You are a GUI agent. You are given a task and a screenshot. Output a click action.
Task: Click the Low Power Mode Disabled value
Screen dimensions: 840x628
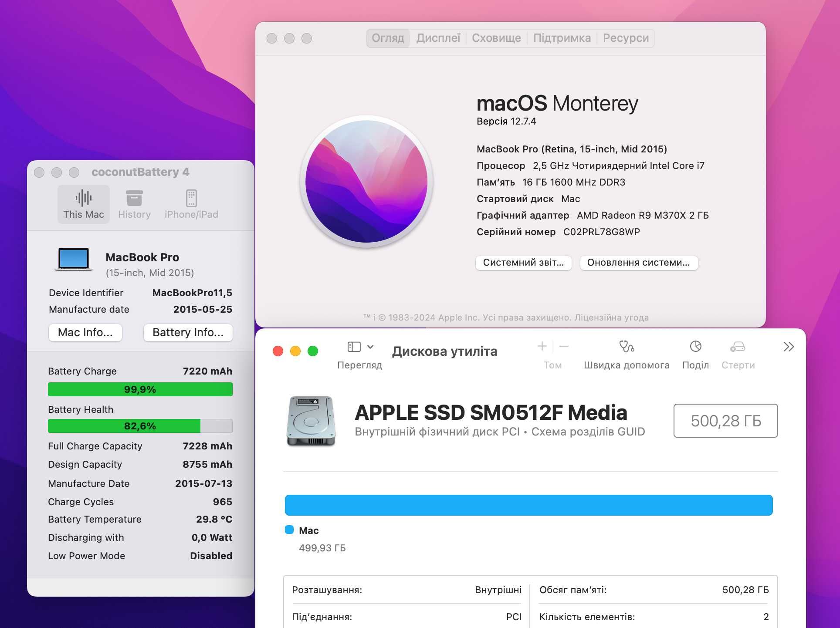coord(211,556)
